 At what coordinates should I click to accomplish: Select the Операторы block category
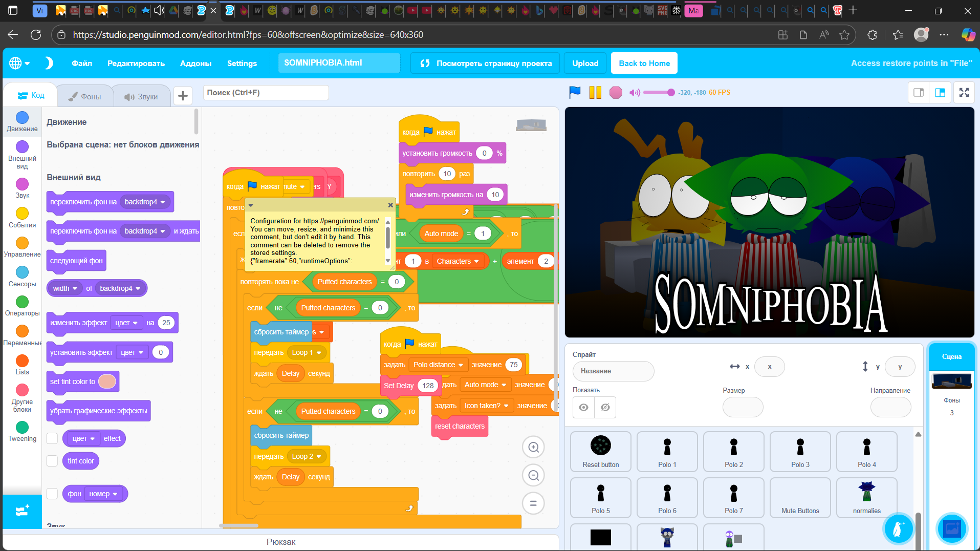point(22,306)
